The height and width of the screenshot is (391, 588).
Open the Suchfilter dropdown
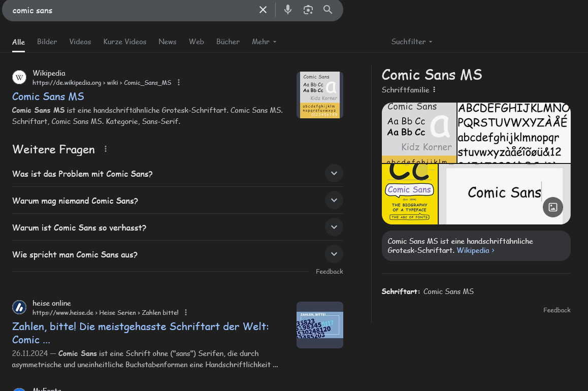pos(411,42)
